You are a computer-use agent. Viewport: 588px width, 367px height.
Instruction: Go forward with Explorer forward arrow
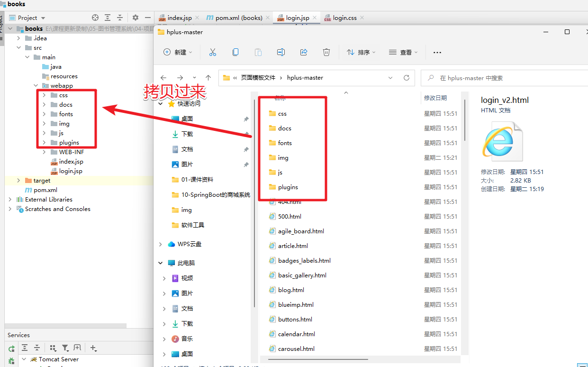click(x=180, y=78)
